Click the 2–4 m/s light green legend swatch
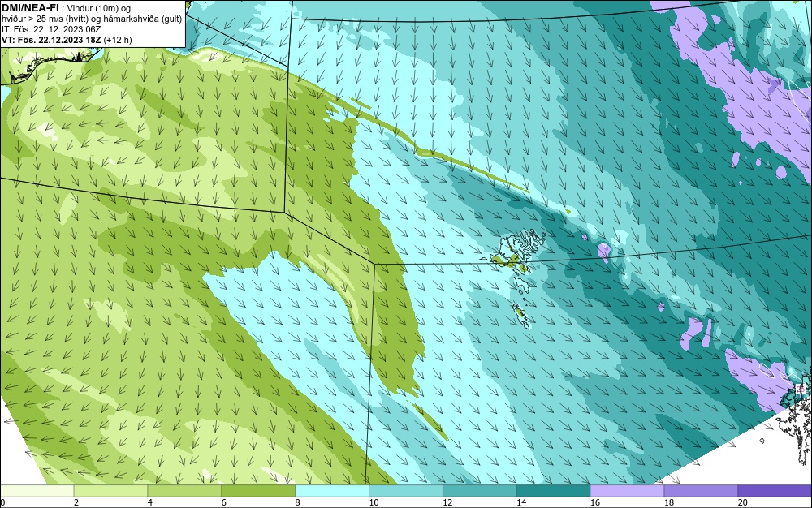812x508 pixels. 110,490
